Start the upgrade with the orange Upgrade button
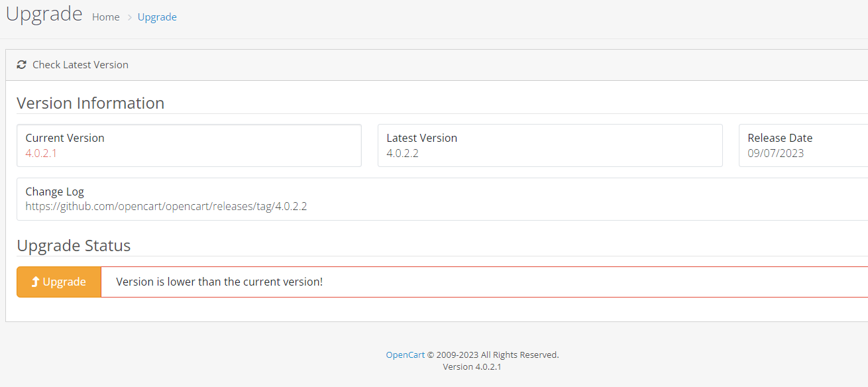 [x=59, y=282]
